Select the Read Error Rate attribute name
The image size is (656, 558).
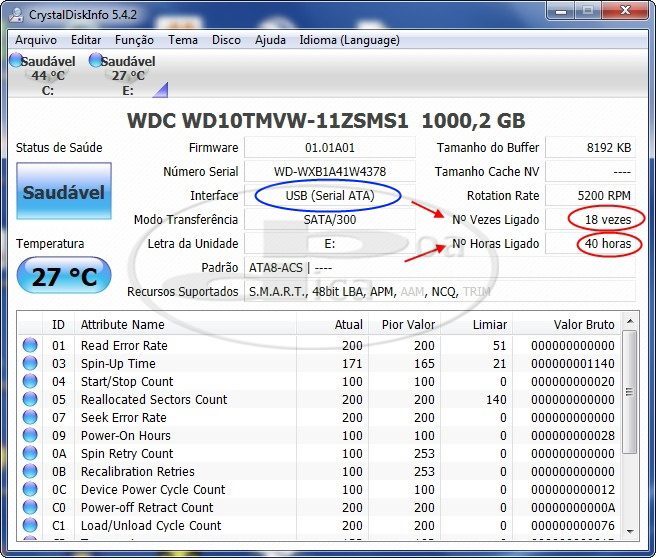124,346
